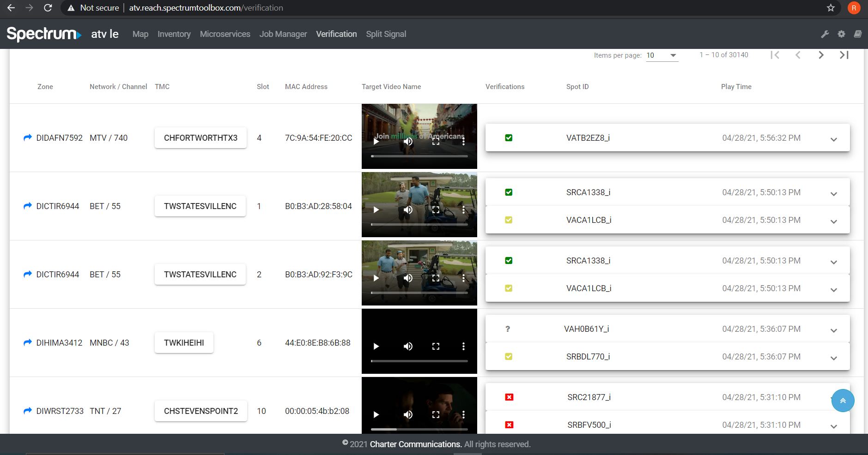Open the wrench tools icon in header
868x455 pixels.
(x=825, y=34)
